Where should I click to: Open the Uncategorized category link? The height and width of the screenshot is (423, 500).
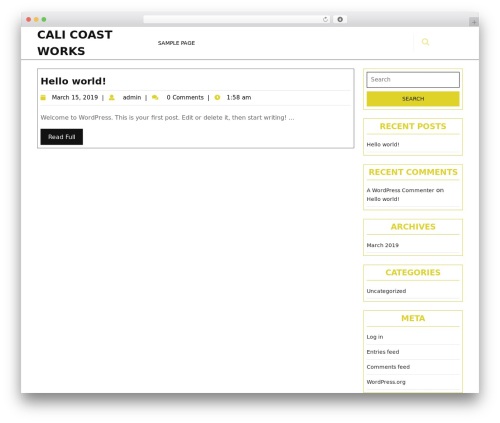[386, 291]
